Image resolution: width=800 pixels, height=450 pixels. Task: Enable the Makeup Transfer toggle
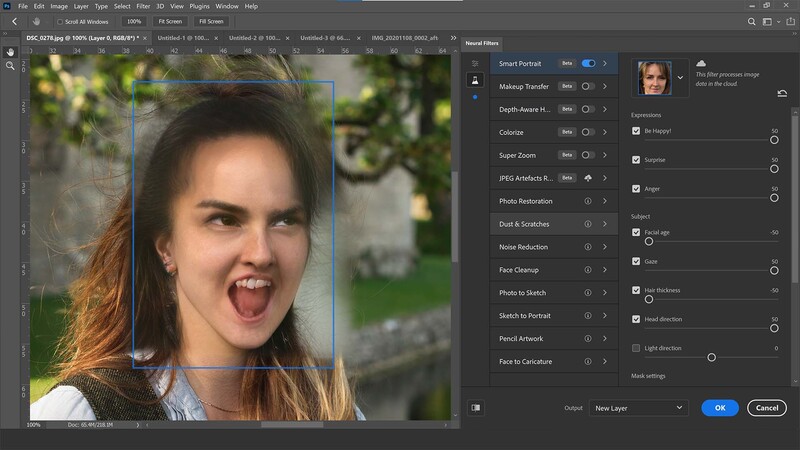(x=588, y=86)
